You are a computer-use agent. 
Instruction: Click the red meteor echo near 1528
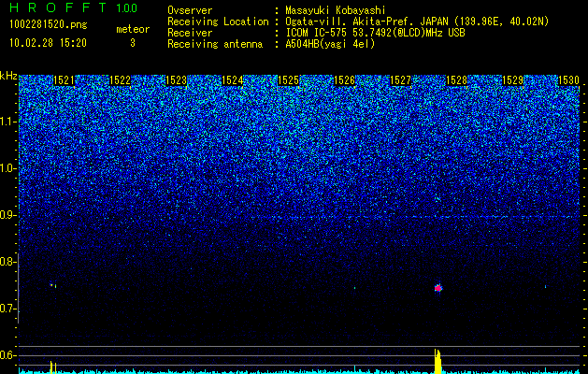pyautogui.click(x=438, y=288)
